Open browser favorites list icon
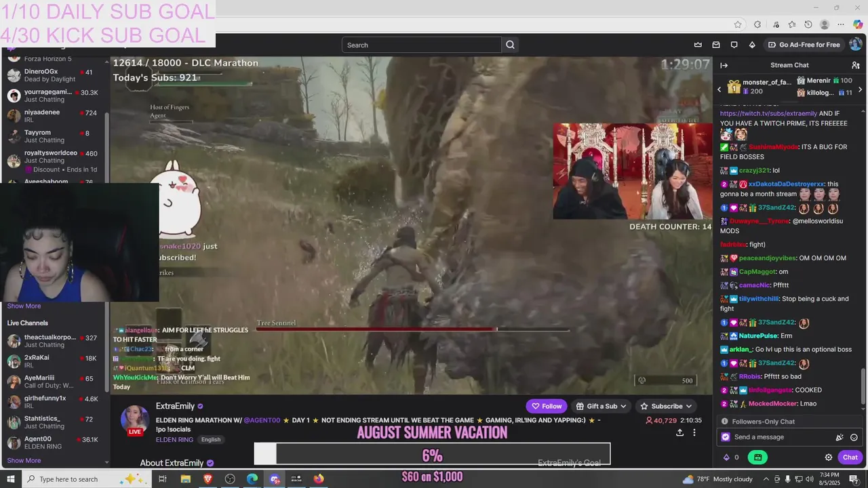The height and width of the screenshot is (488, 868). click(791, 24)
